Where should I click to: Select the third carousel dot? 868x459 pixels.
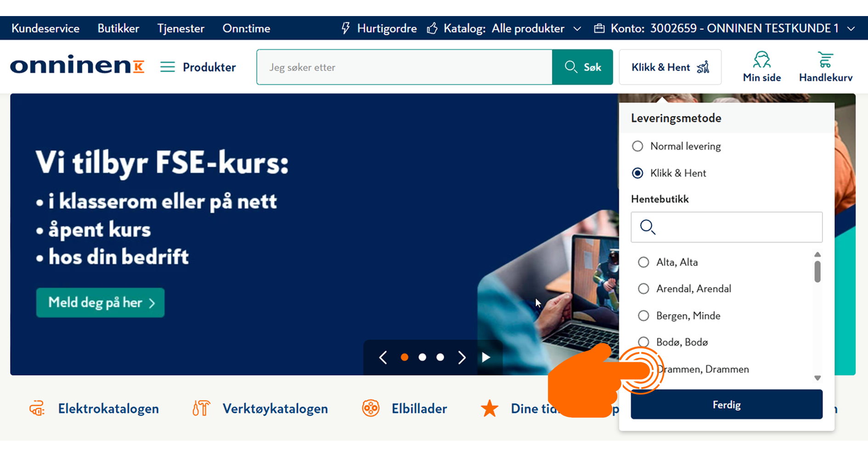click(x=440, y=357)
